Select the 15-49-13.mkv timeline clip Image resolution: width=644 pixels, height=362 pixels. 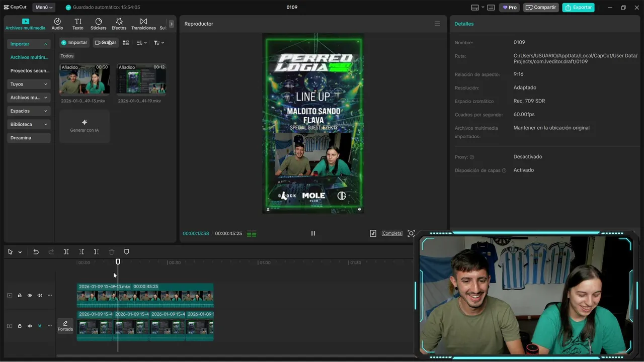coord(145,295)
